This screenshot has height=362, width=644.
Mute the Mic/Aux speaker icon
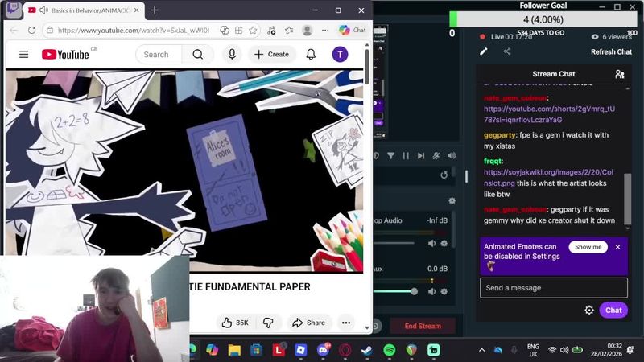[431, 291]
